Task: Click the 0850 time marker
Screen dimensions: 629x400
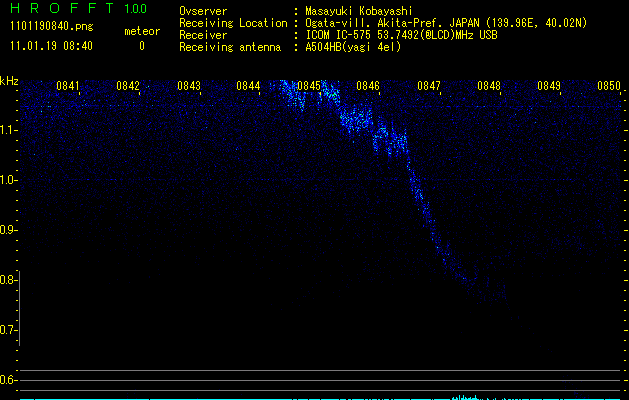Action: point(609,86)
